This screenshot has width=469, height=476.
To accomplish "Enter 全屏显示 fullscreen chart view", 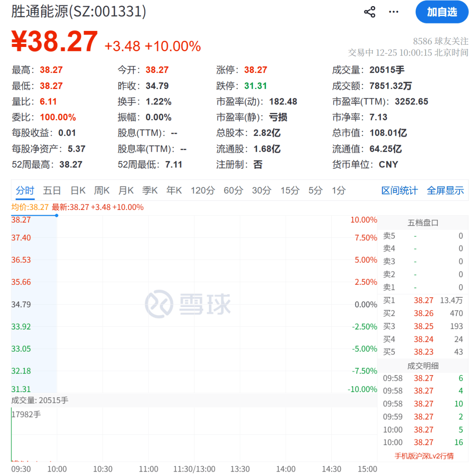I will tap(446, 190).
